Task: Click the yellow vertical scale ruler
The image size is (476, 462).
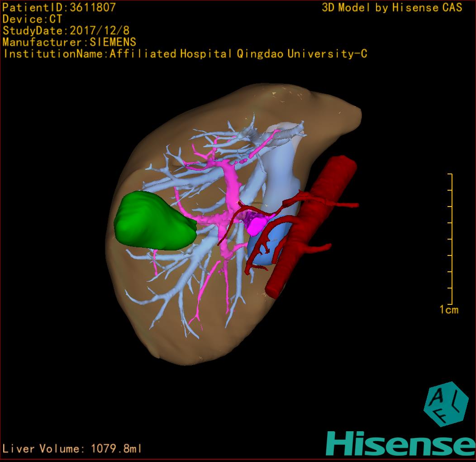Action: 451,239
